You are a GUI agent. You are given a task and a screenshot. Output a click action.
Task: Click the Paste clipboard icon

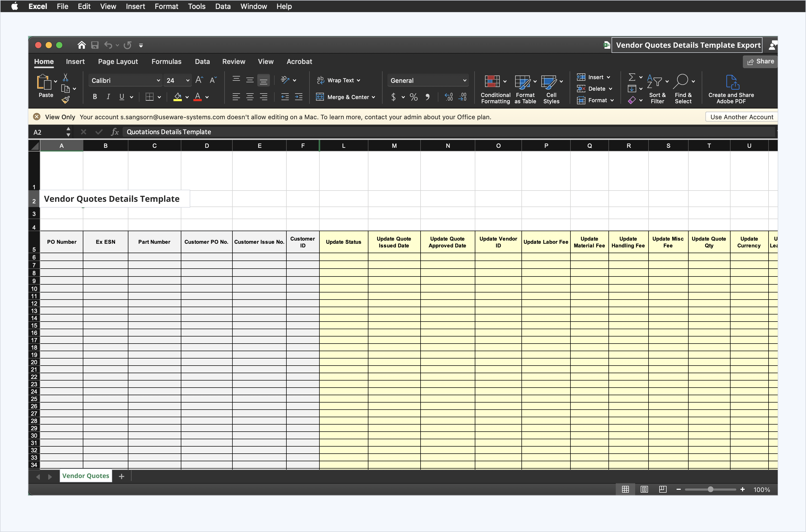[x=44, y=82]
